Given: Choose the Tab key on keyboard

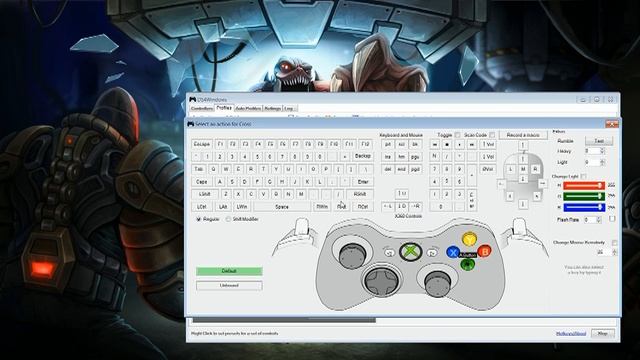Looking at the screenshot, I should pos(198,169).
